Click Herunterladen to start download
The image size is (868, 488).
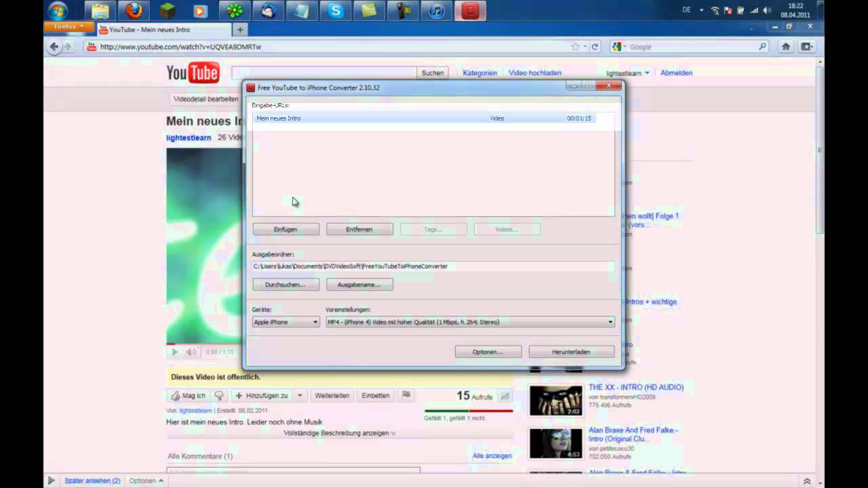572,352
